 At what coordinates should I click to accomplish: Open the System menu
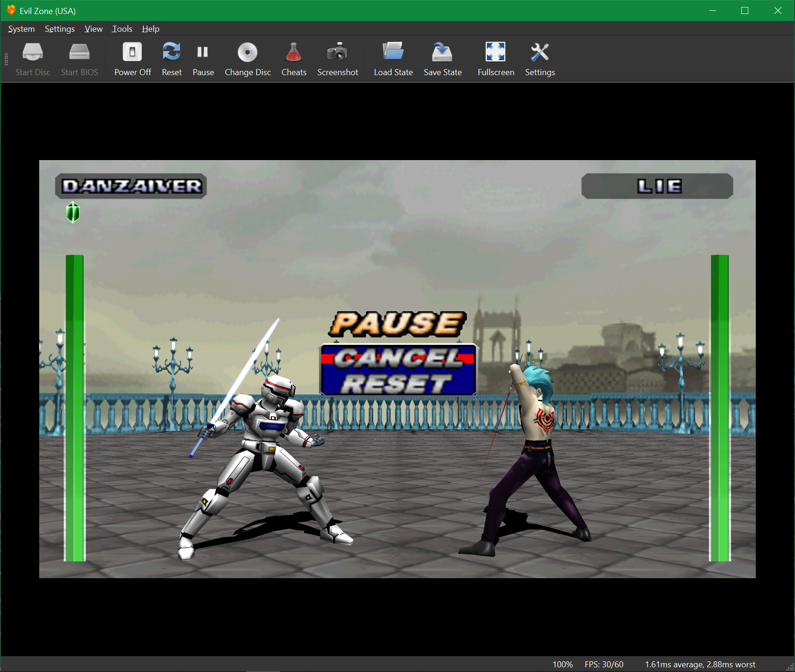point(21,29)
